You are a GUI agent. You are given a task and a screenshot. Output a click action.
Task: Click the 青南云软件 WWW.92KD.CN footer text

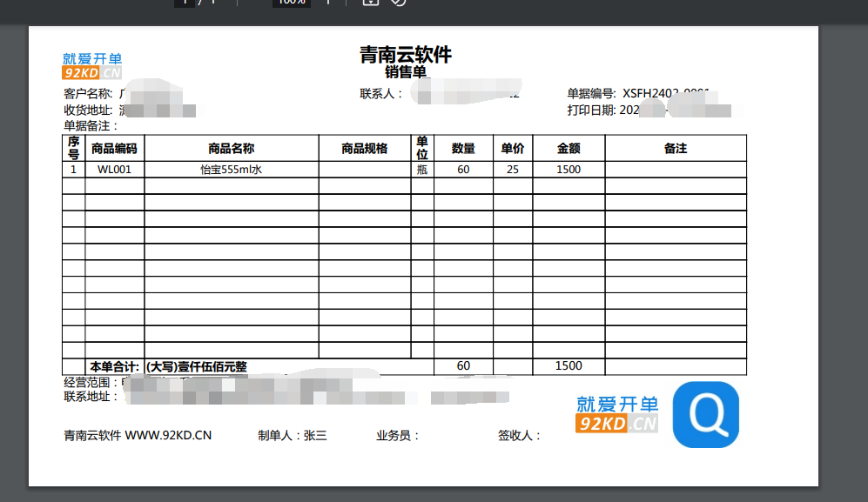click(138, 436)
